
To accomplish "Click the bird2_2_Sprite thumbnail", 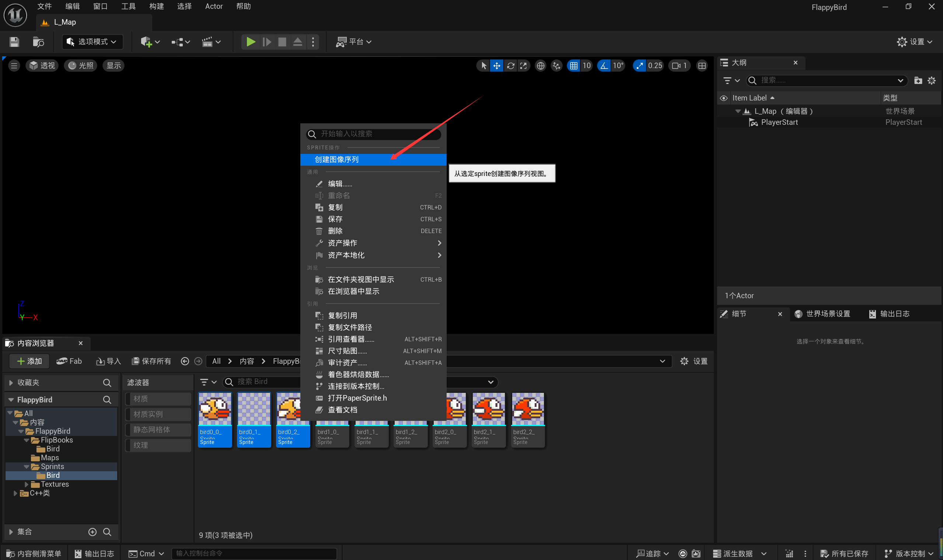I will (528, 409).
